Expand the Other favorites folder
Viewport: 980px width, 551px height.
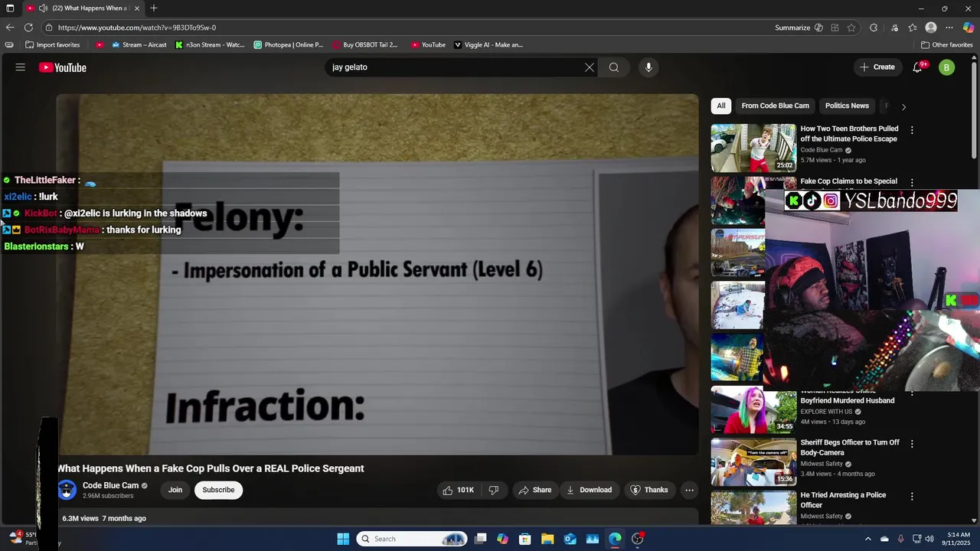pyautogui.click(x=947, y=44)
